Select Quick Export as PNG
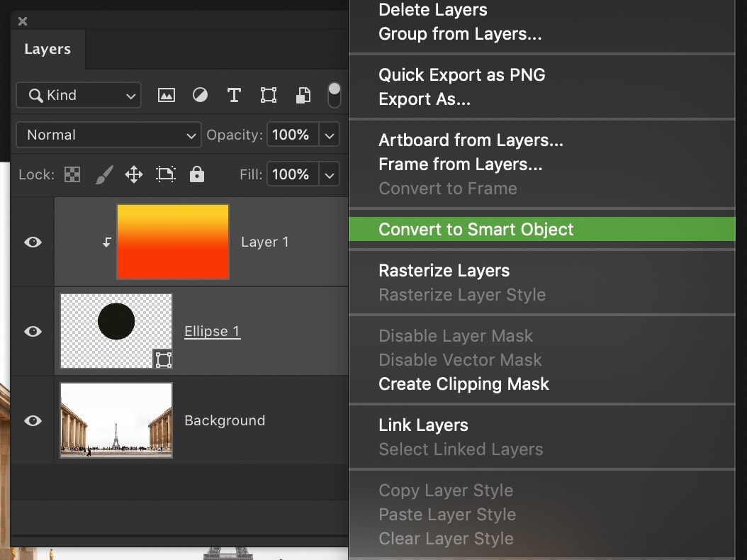The image size is (747, 560). [462, 74]
